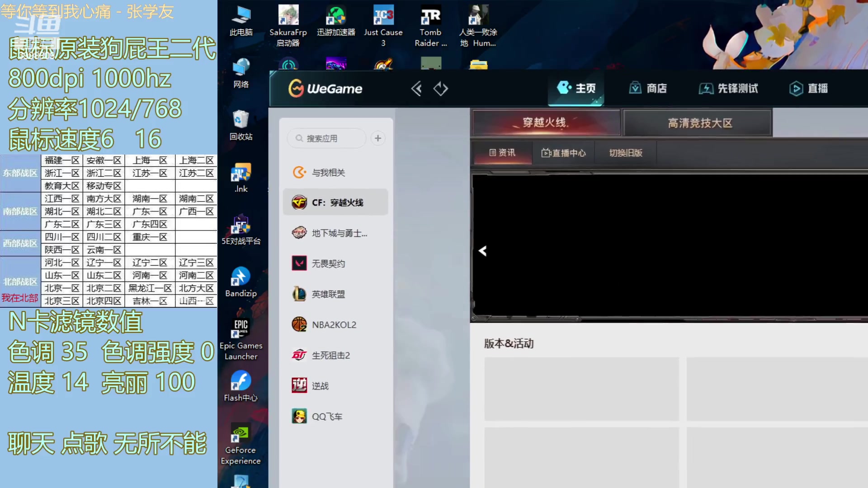This screenshot has height=488, width=868.
Task: Open the .lnk desktop shortcut
Action: pos(241,178)
